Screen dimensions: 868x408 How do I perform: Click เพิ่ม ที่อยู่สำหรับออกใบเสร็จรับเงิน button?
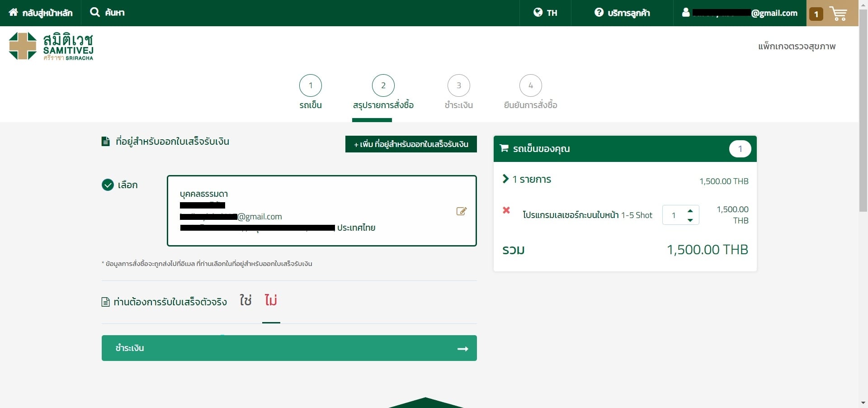click(411, 144)
